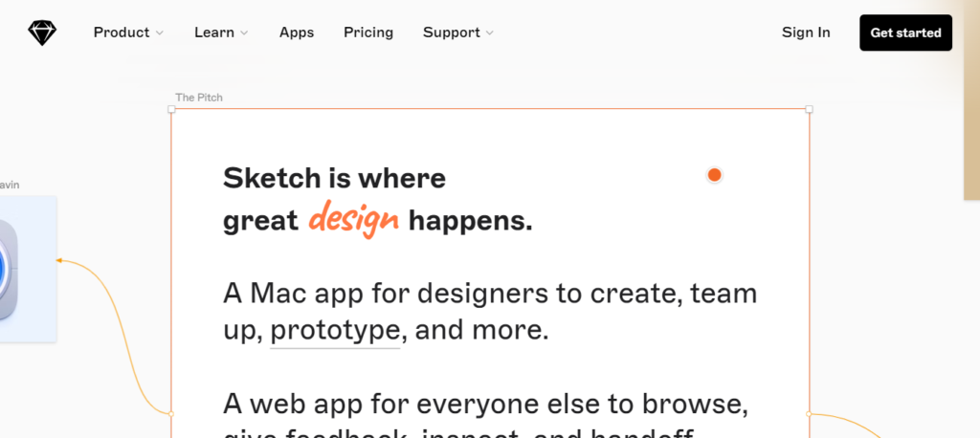The width and height of the screenshot is (980, 438).
Task: Click the Sign In link
Action: tap(806, 33)
